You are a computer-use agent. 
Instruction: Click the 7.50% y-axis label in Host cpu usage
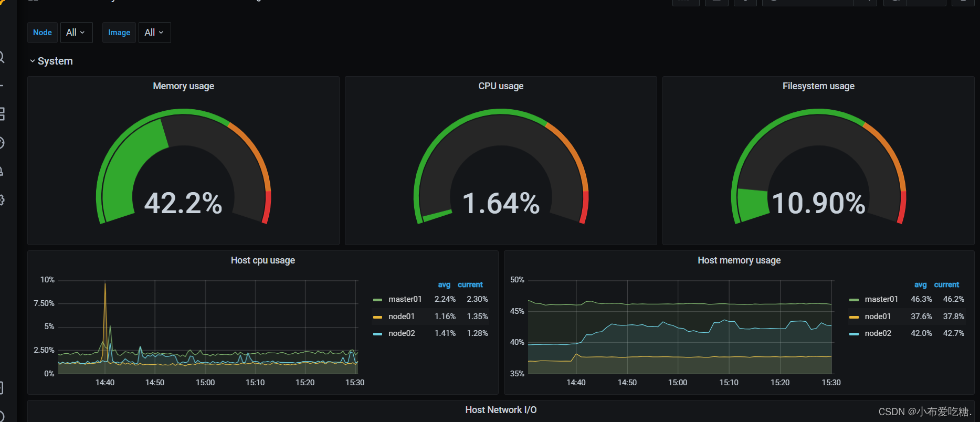click(44, 303)
